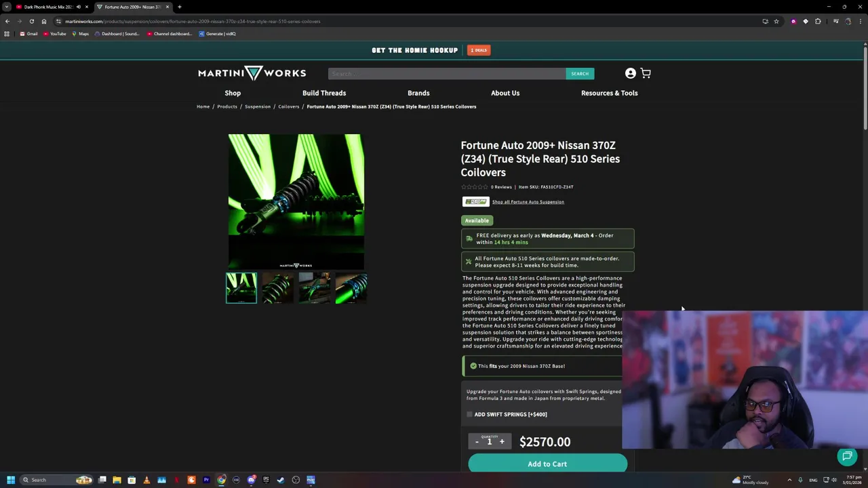Decrease quantity with minus button
Image resolution: width=868 pixels, height=488 pixels.
(477, 442)
